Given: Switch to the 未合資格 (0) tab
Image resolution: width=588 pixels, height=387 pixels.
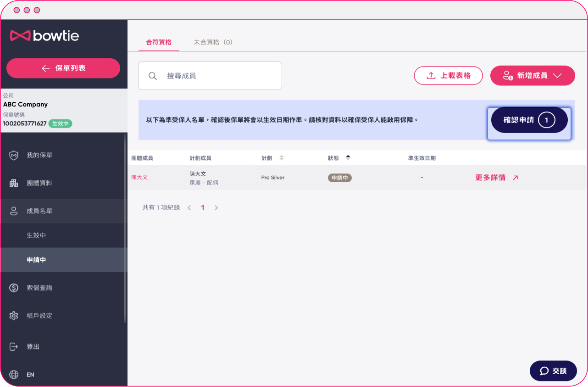Looking at the screenshot, I should pyautogui.click(x=213, y=42).
